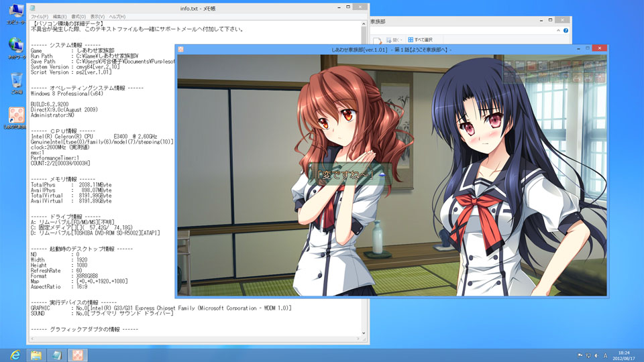Click the 'AspectRatio : 16:9' line
644x362 pixels.
click(x=59, y=286)
